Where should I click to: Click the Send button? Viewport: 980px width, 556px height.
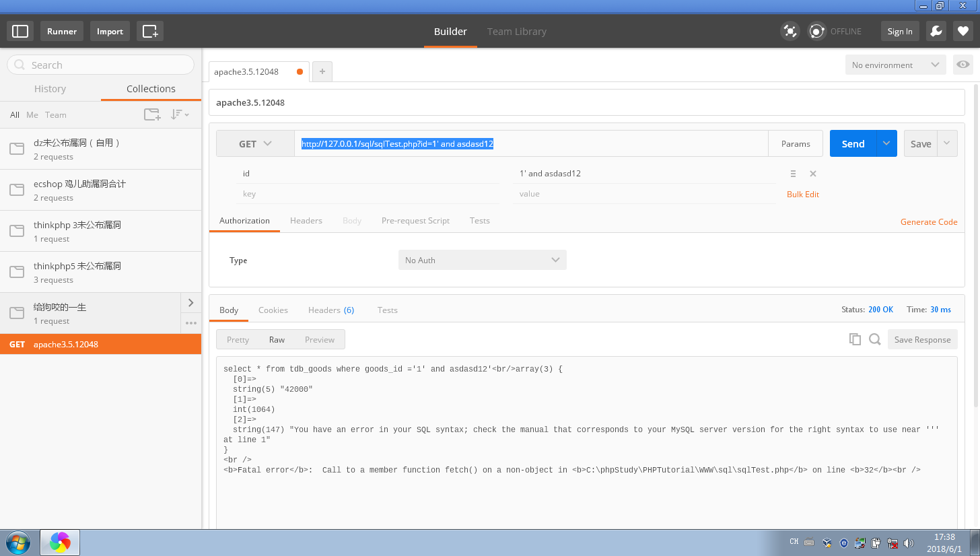point(853,143)
